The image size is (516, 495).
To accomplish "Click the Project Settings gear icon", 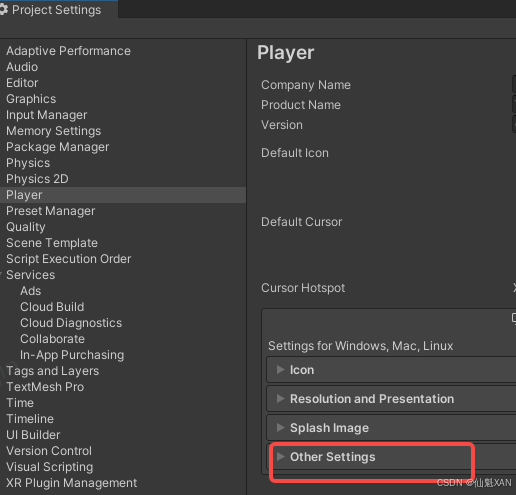I will pyautogui.click(x=4, y=9).
